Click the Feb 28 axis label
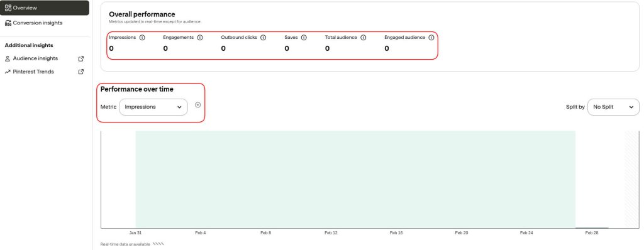 coord(592,233)
